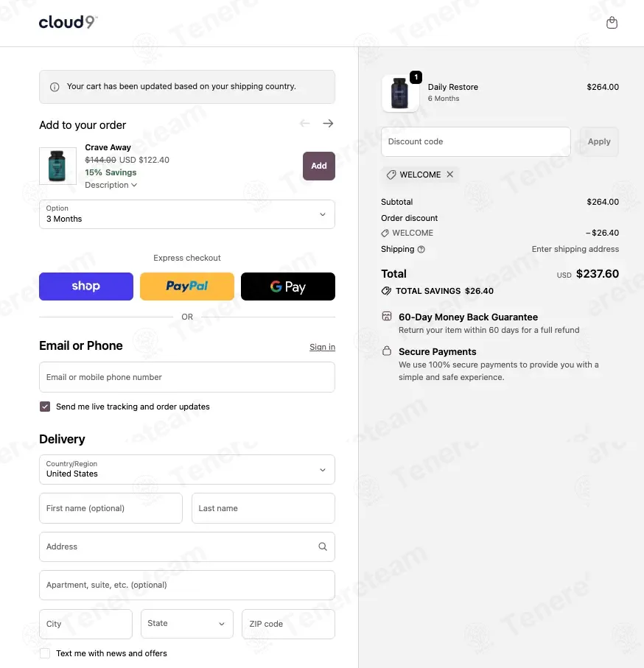This screenshot has height=668, width=644.
Task: Click the cloud9 logo
Action: click(x=68, y=22)
